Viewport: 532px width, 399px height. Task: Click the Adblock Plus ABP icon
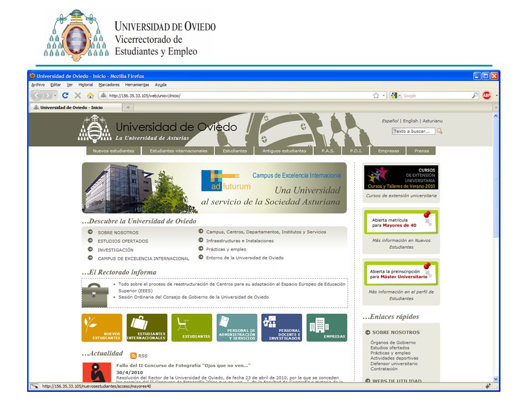(487, 96)
